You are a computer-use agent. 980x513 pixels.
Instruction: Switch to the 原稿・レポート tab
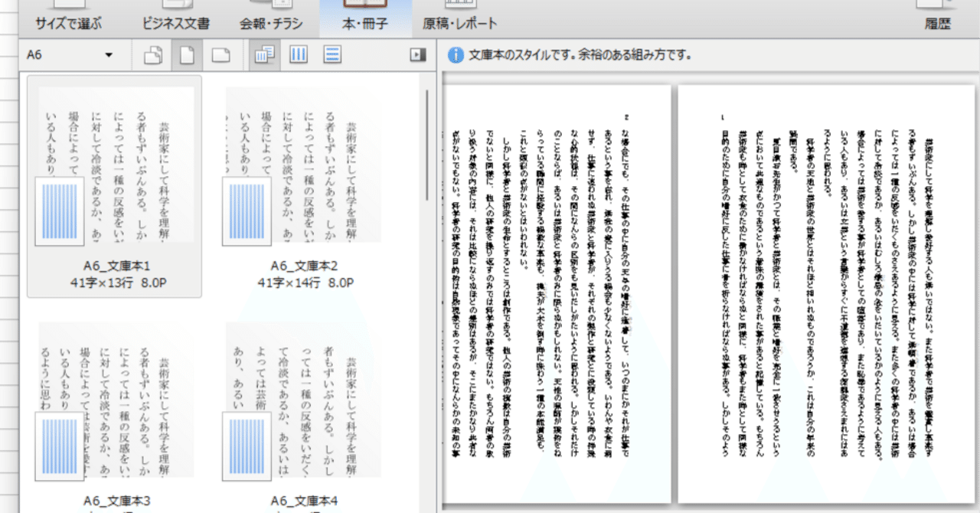pyautogui.click(x=460, y=19)
